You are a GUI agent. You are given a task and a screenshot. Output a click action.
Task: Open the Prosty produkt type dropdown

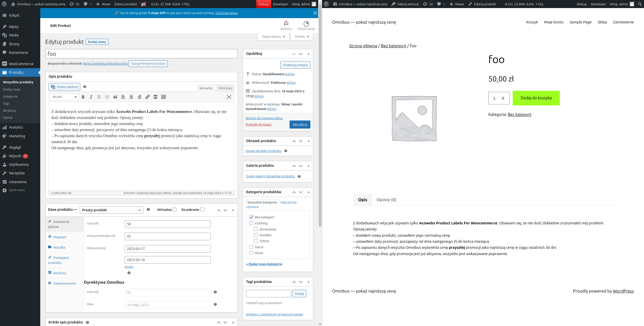(x=111, y=210)
